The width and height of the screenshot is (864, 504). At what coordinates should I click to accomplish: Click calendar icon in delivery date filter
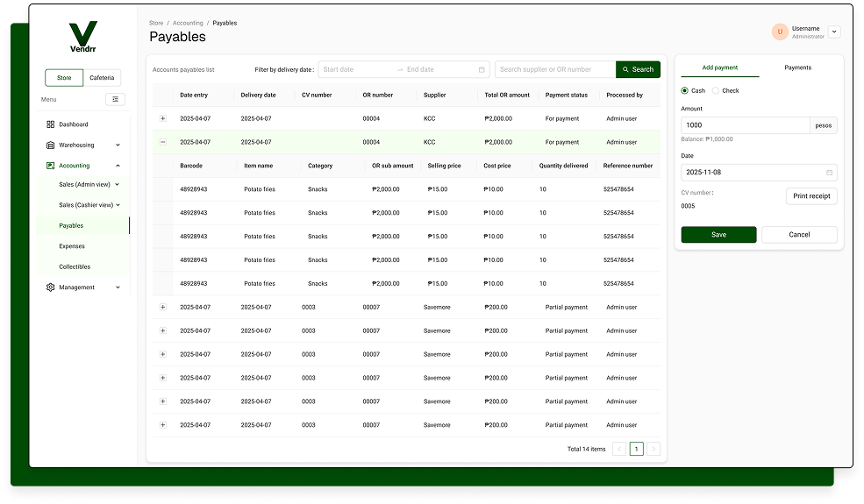482,69
